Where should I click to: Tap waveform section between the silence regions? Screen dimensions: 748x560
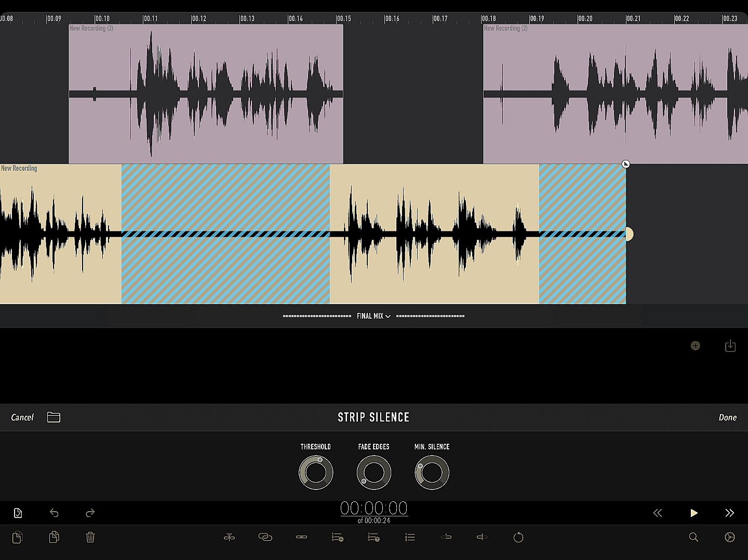pos(434,234)
